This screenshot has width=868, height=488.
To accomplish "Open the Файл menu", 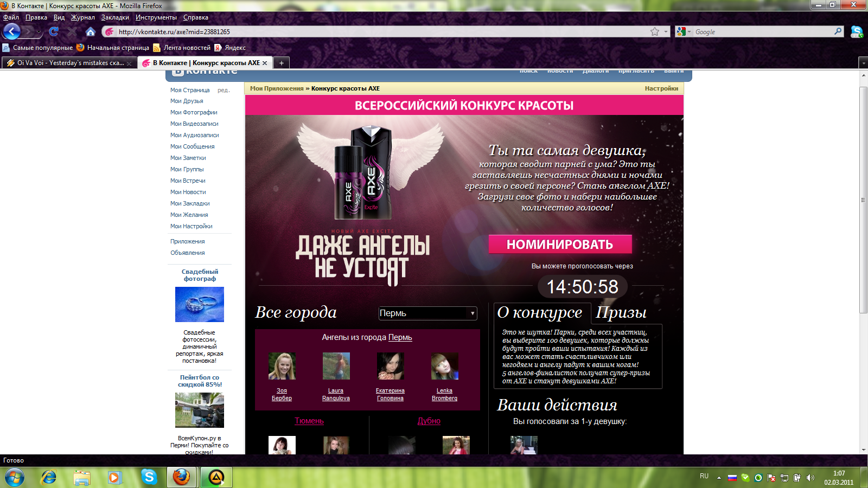I will [11, 17].
